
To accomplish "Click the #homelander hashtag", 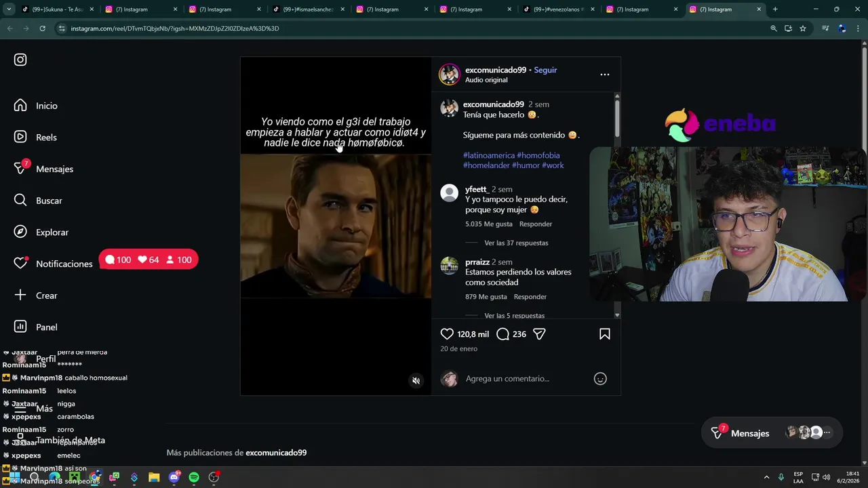I will (486, 165).
